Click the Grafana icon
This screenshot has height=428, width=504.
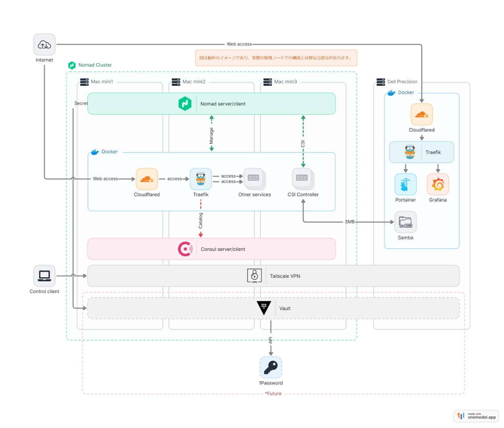438,184
